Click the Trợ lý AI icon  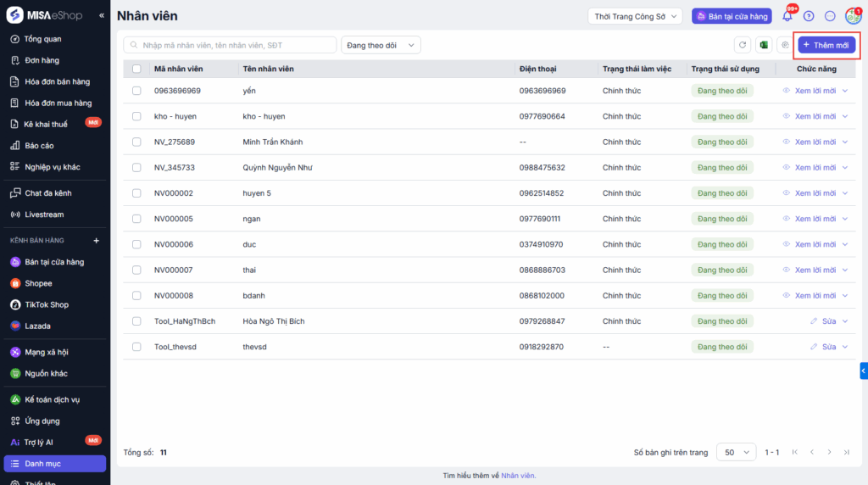(15, 443)
